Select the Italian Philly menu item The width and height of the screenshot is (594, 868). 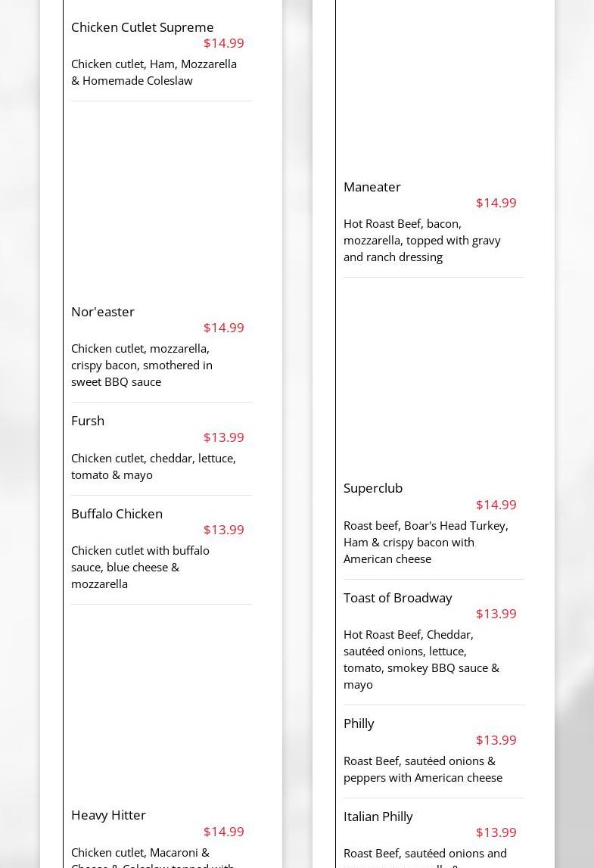click(x=378, y=817)
